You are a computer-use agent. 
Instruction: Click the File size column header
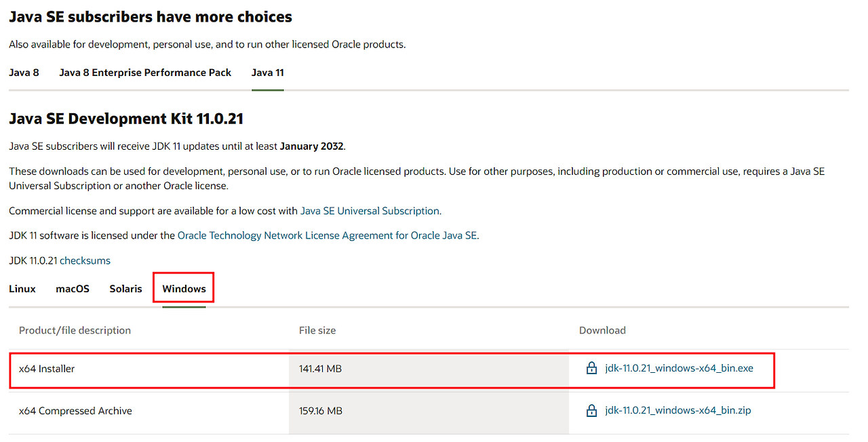[317, 331]
